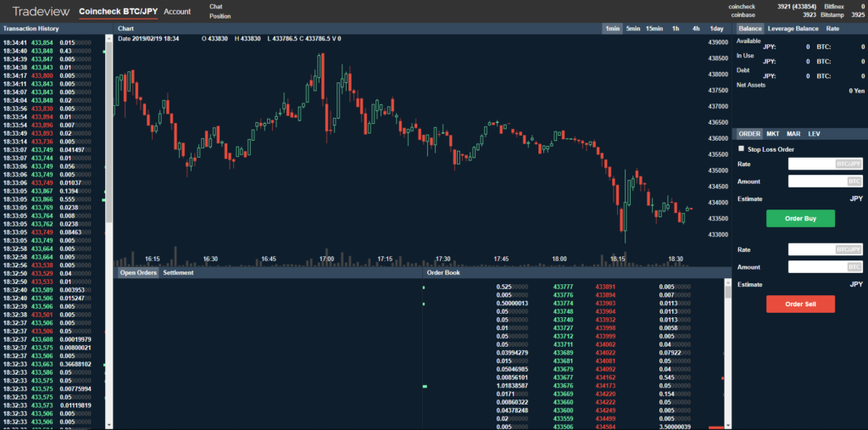The width and height of the screenshot is (868, 430).
Task: Open the Account menu
Action: click(177, 12)
